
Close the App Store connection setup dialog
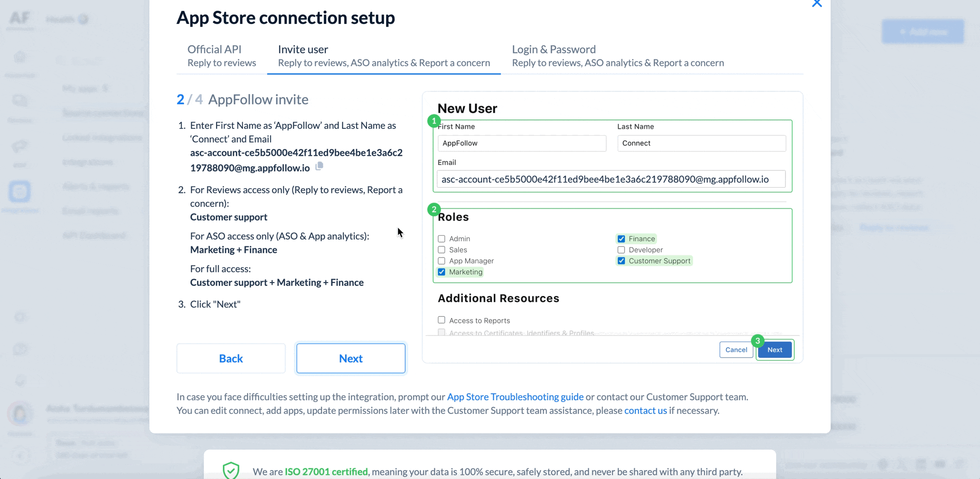tap(817, 3)
